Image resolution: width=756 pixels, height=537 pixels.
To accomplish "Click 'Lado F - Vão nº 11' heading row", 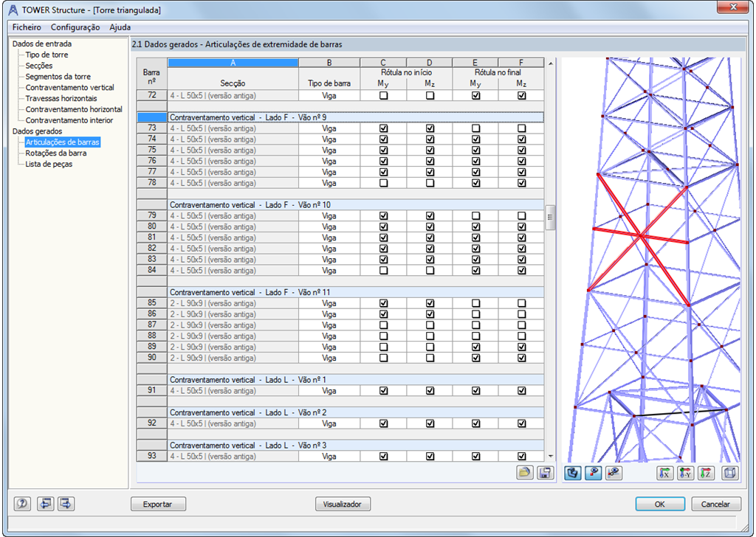I will click(x=356, y=292).
